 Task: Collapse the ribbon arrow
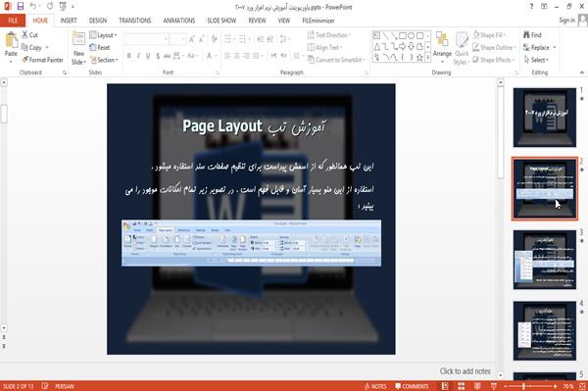coord(581,73)
